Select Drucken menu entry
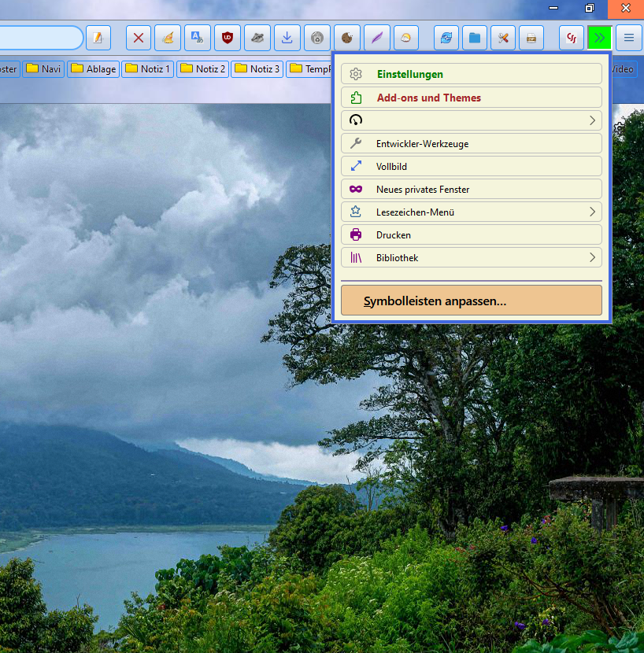 click(x=472, y=235)
